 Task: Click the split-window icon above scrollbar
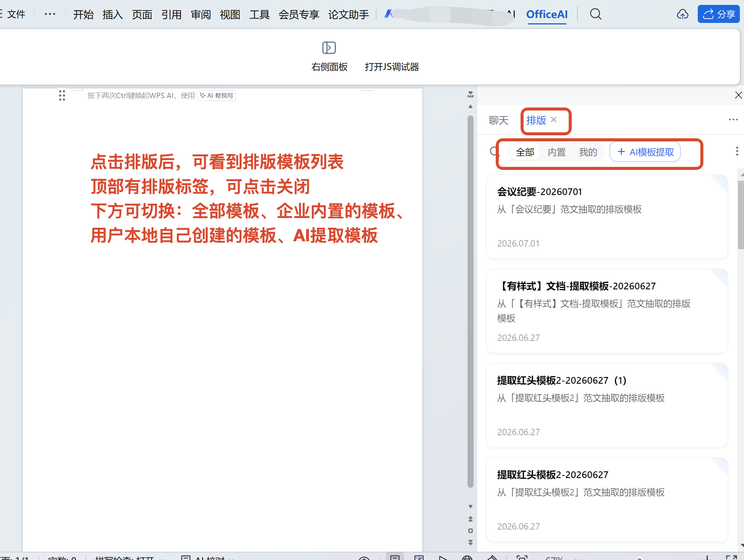470,94
